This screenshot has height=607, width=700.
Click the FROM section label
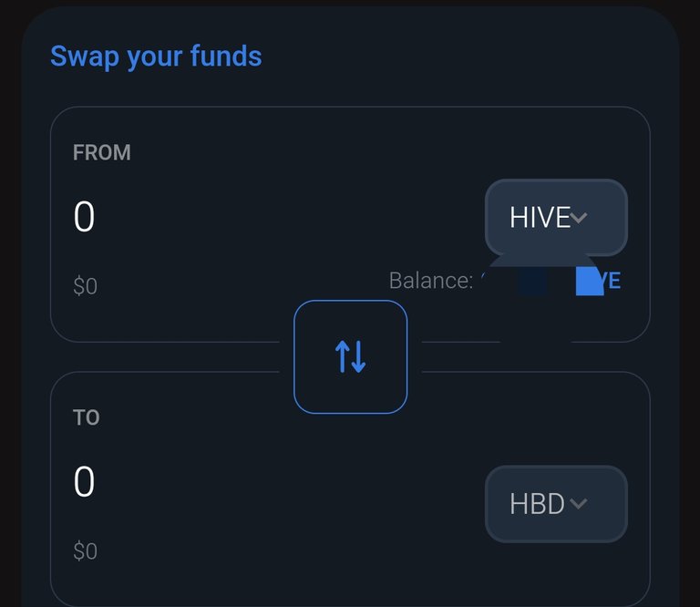pyautogui.click(x=102, y=152)
